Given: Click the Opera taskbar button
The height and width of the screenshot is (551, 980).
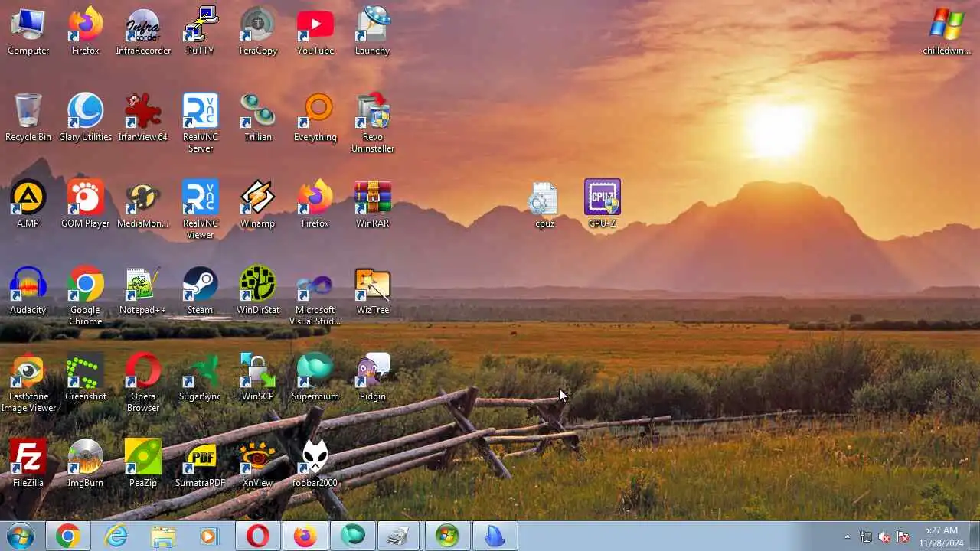Looking at the screenshot, I should (258, 536).
